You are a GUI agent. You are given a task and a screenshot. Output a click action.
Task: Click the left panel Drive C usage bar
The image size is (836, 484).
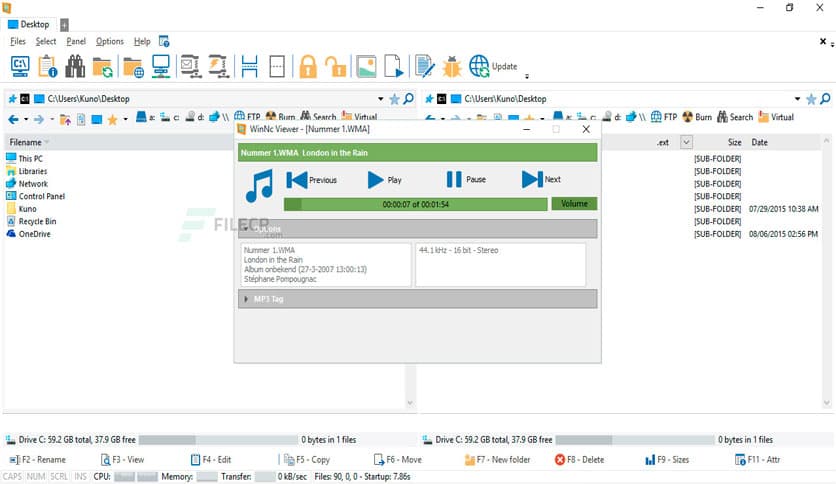218,440
